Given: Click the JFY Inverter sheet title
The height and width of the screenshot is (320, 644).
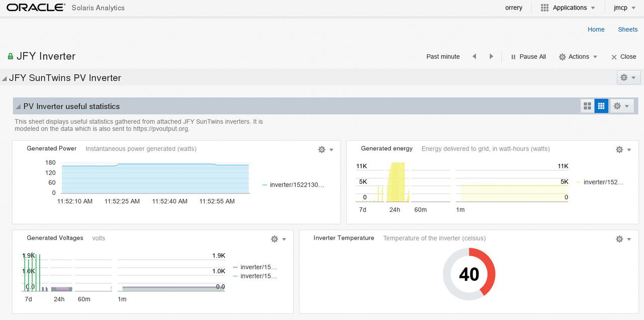Looking at the screenshot, I should point(46,56).
